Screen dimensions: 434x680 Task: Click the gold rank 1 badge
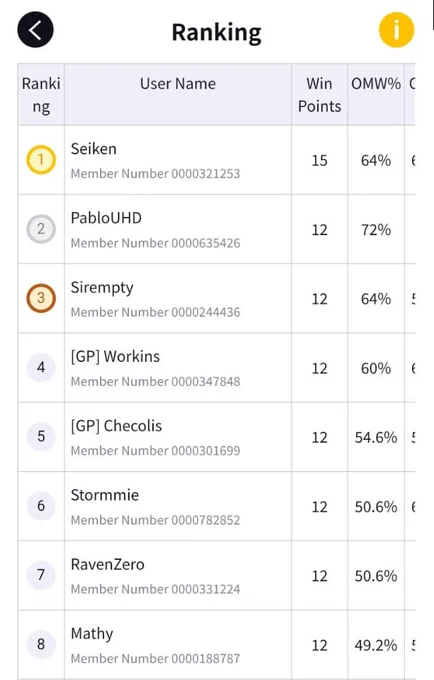(41, 160)
